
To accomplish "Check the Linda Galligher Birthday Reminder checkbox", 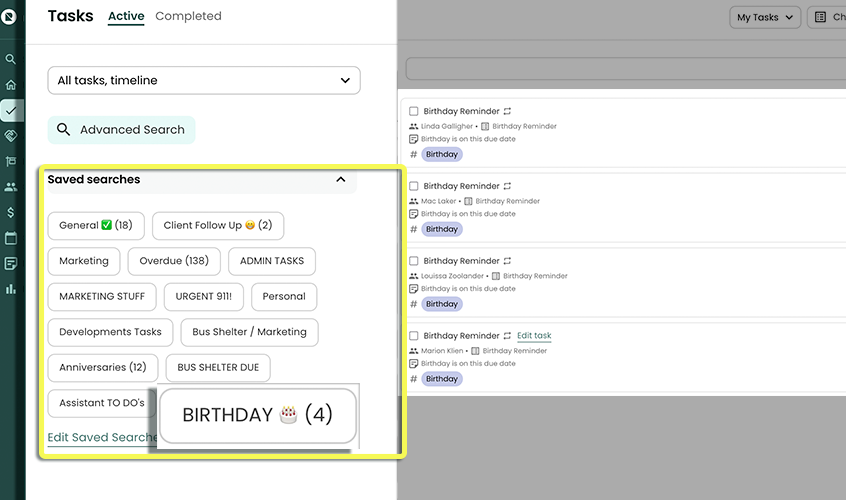I will click(x=414, y=112).
